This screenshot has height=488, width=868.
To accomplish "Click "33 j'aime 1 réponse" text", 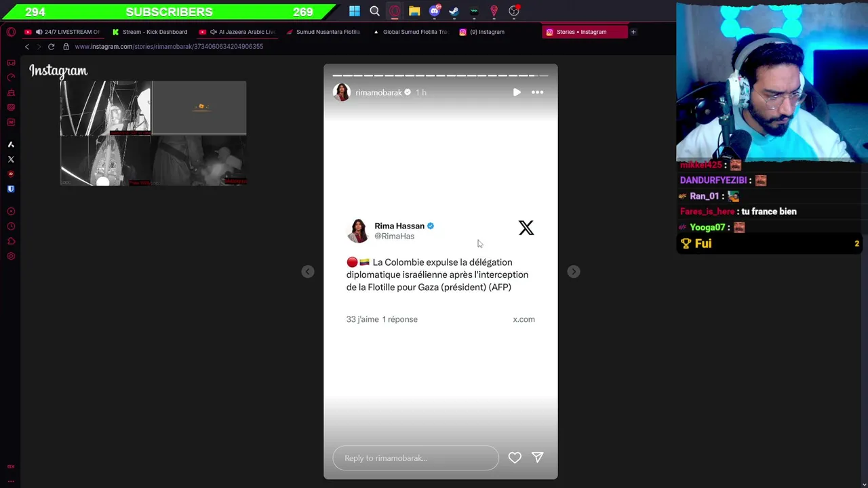I will (x=382, y=319).
